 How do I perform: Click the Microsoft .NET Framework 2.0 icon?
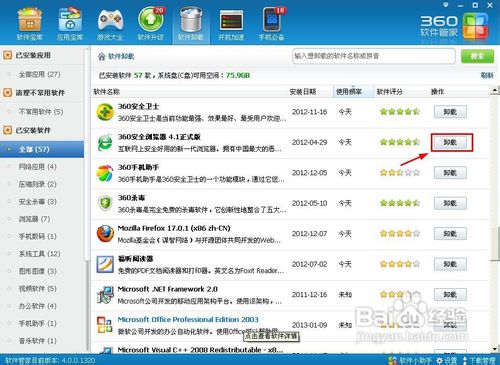(105, 295)
